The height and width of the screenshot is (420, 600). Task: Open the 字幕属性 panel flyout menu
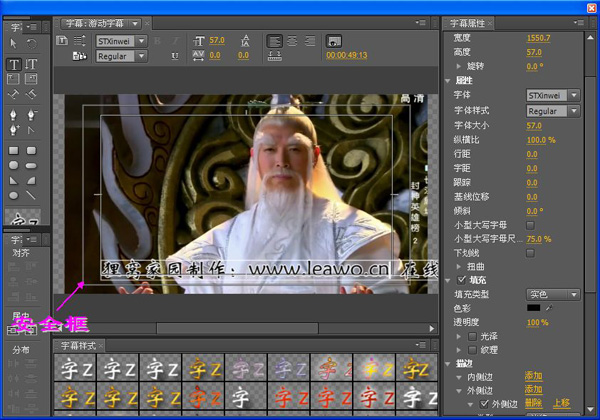pos(580,23)
